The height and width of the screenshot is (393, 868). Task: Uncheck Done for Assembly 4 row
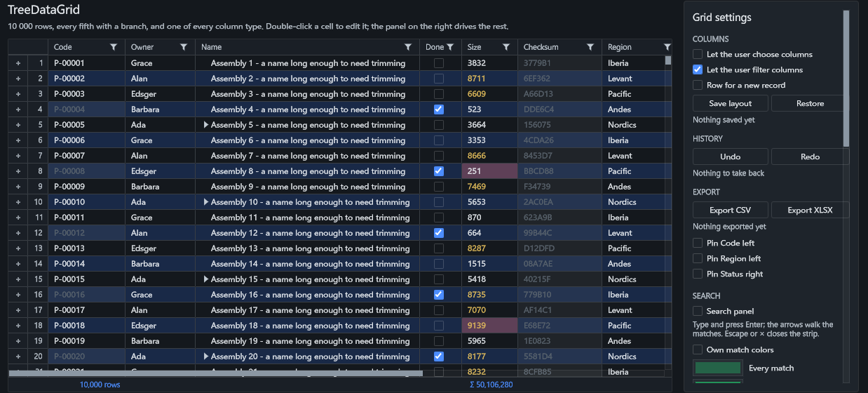point(439,109)
